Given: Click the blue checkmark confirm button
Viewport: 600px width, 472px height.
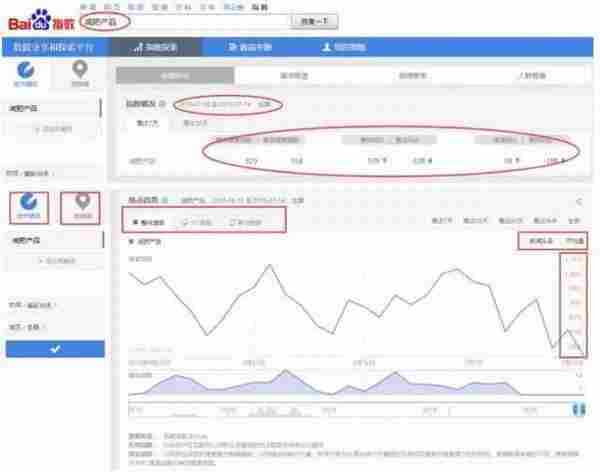Looking at the screenshot, I should (54, 348).
